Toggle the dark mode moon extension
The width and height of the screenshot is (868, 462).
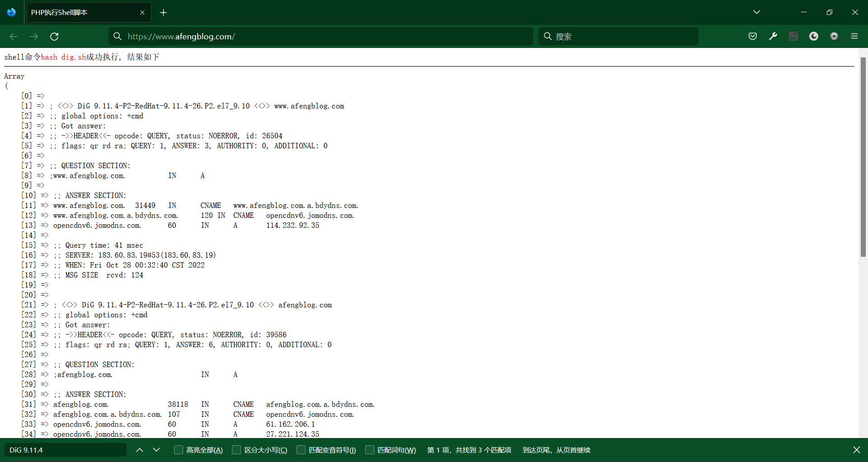tap(814, 36)
